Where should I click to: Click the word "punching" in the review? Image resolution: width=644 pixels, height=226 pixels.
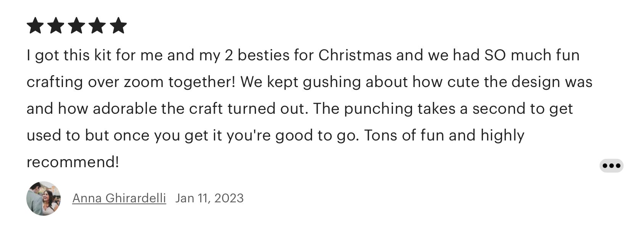coord(378,110)
